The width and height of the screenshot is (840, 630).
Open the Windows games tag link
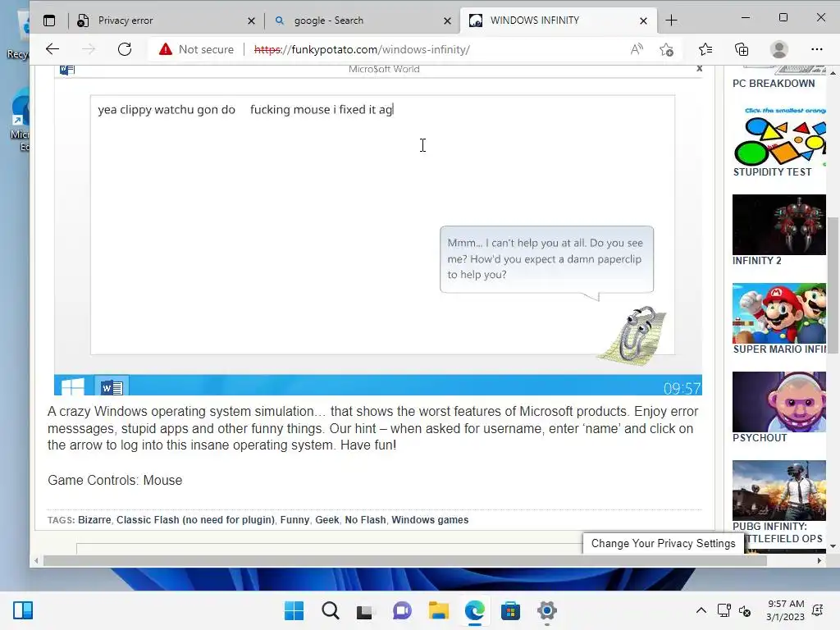(430, 519)
